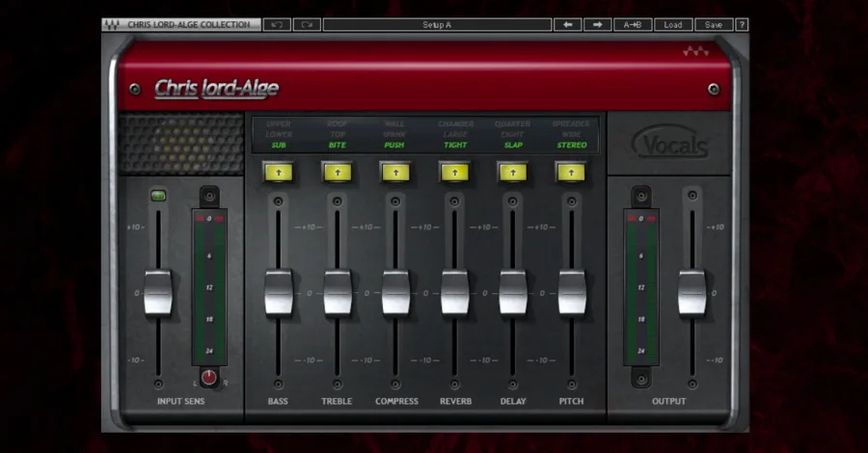Mute Delay using LED below its fader

coord(513,384)
